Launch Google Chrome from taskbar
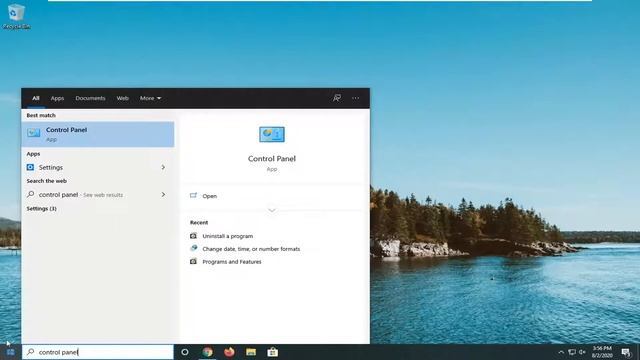The image size is (640, 360). 207,352
